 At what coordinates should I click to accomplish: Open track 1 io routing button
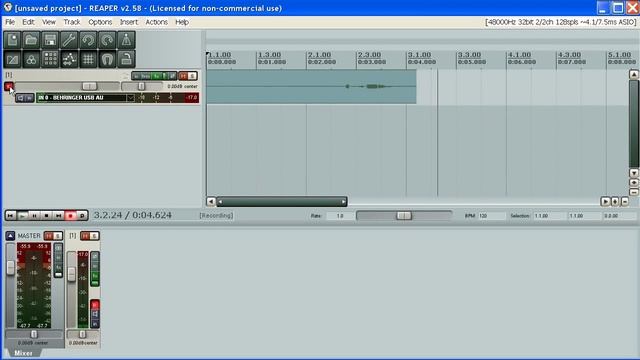[136, 76]
